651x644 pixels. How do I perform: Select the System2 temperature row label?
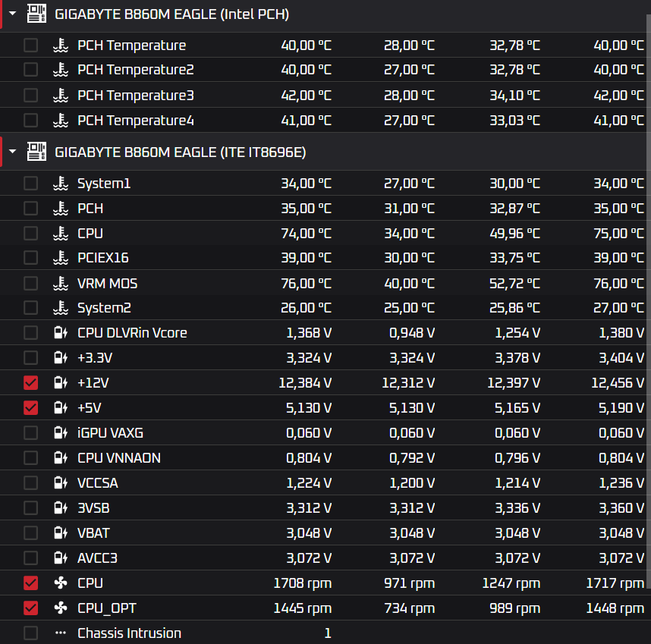pos(104,308)
